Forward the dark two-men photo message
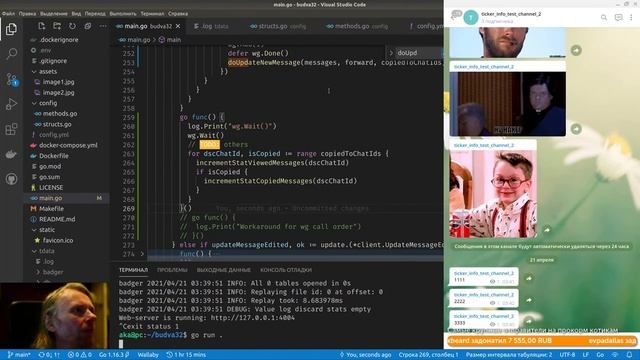This screenshot has width=640, height=360. tap(576, 129)
